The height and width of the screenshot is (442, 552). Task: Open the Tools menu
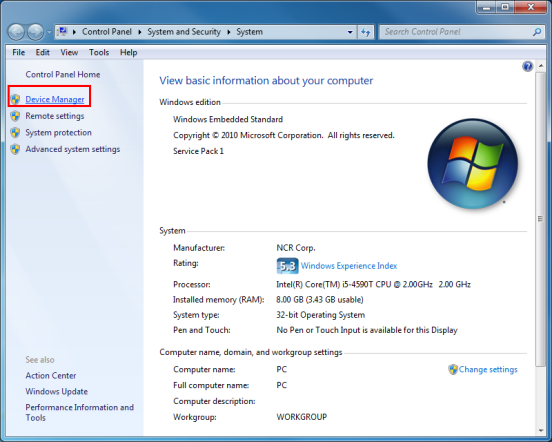tap(99, 52)
